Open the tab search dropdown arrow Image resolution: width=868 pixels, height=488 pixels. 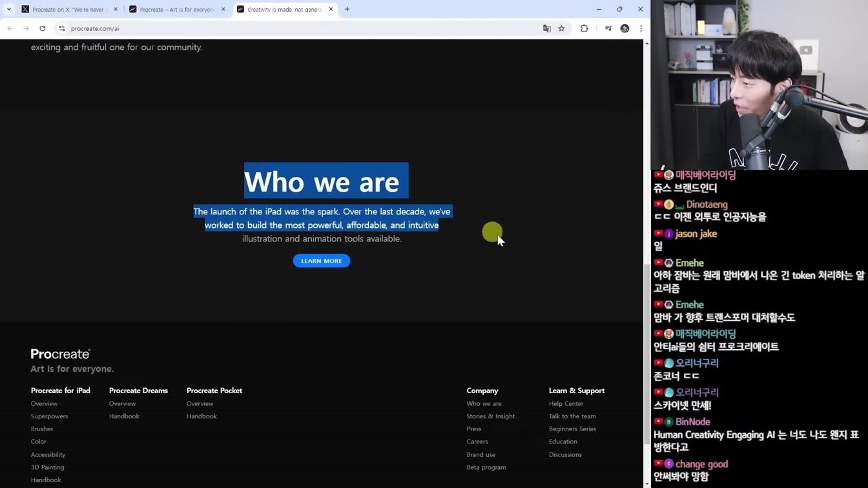[x=9, y=9]
